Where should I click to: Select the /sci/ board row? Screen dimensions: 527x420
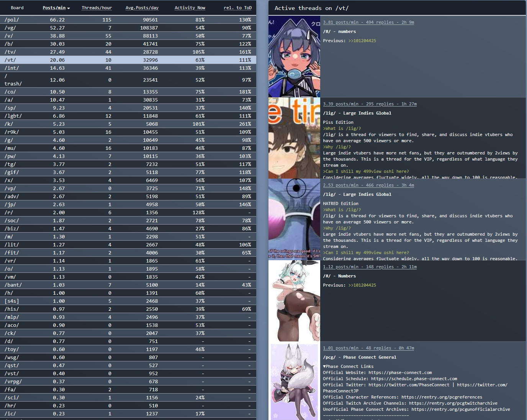[128, 397]
